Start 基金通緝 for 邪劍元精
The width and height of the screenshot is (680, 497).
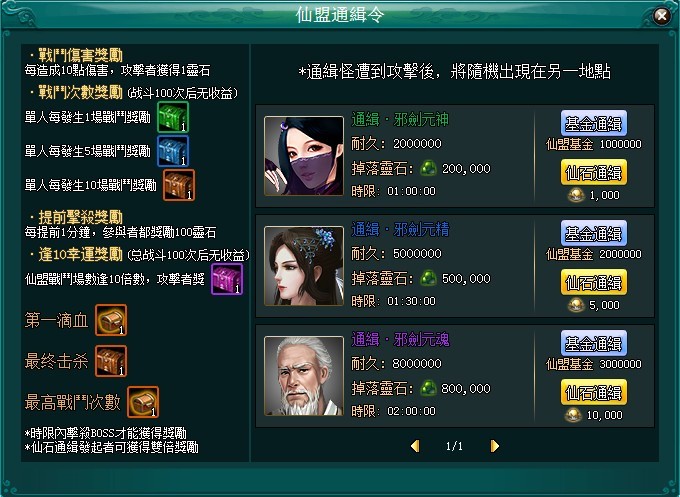click(x=594, y=233)
